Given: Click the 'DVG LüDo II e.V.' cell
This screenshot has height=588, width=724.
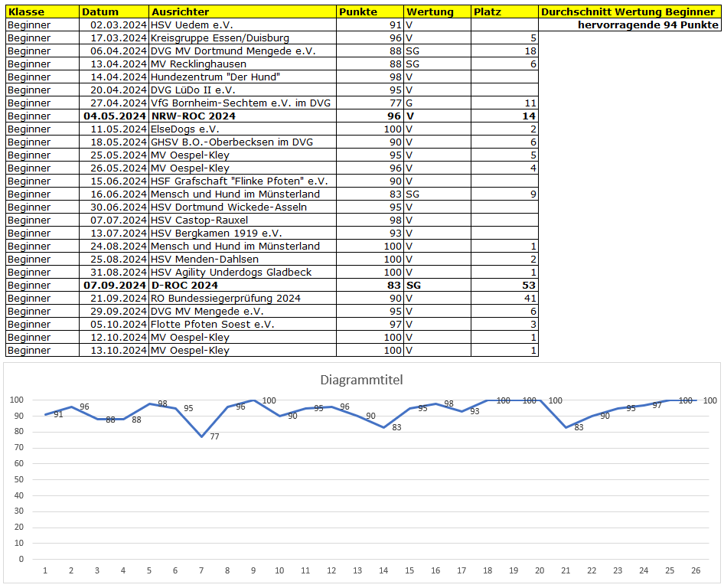Looking at the screenshot, I should (243, 90).
